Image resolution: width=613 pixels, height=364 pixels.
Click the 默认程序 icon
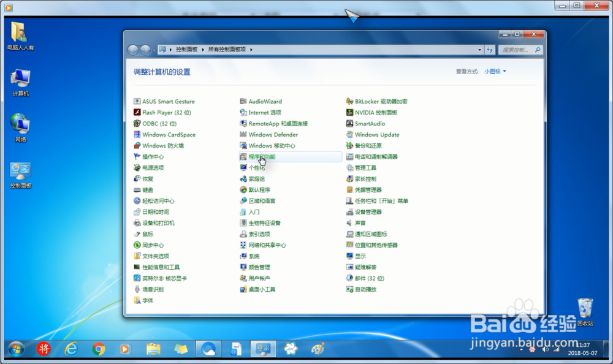point(243,189)
